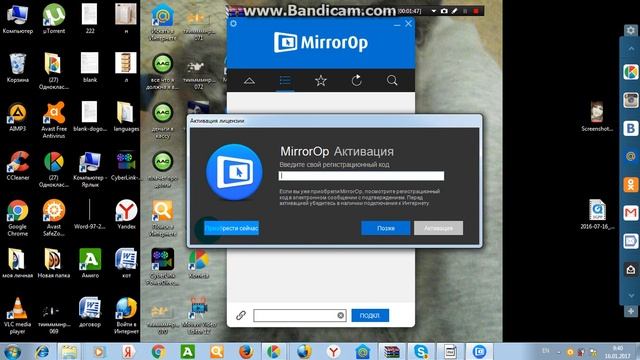
Task: Click the sidebar Odnoklassniki orange icon
Action: [x=631, y=184]
